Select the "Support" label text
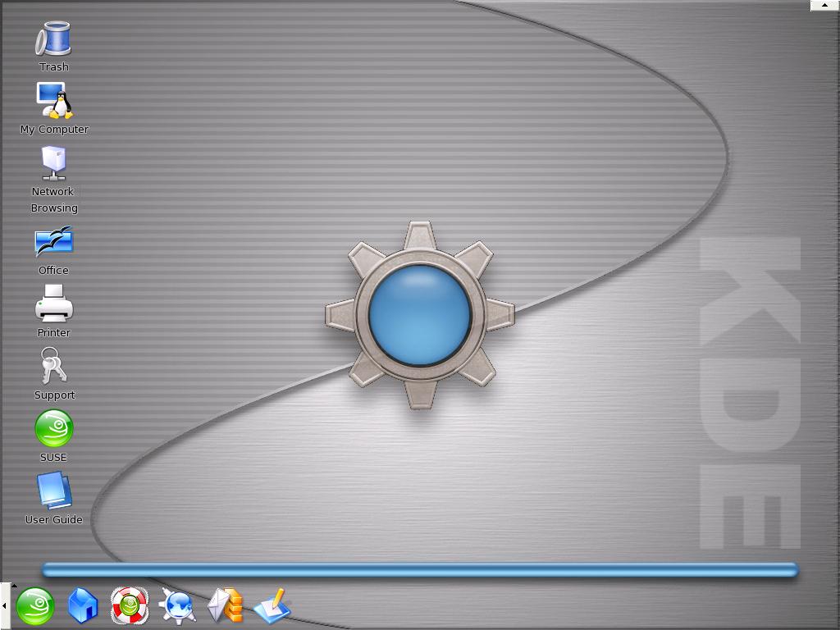The image size is (840, 630). coord(54,395)
